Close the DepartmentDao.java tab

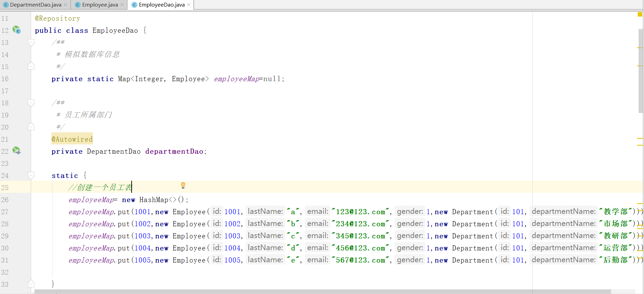coord(66,5)
